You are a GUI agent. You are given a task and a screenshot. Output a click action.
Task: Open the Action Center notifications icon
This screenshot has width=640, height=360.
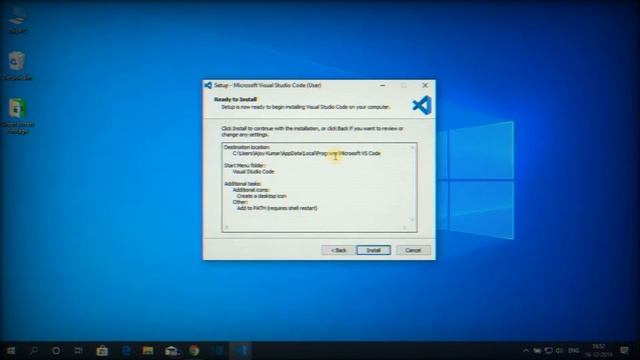tap(624, 351)
